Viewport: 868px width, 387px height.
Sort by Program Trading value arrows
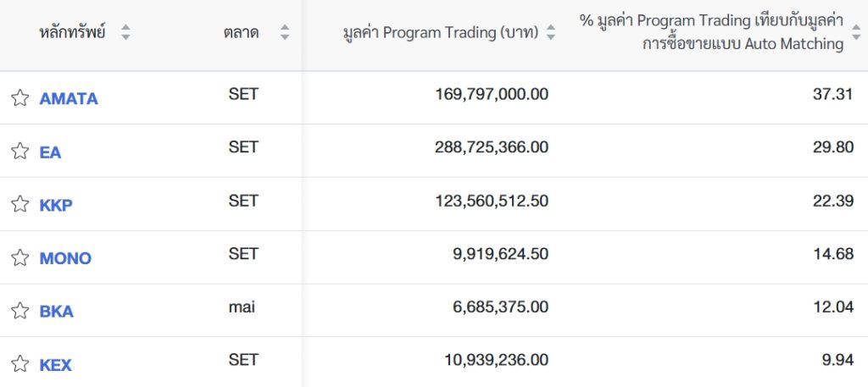click(x=550, y=32)
